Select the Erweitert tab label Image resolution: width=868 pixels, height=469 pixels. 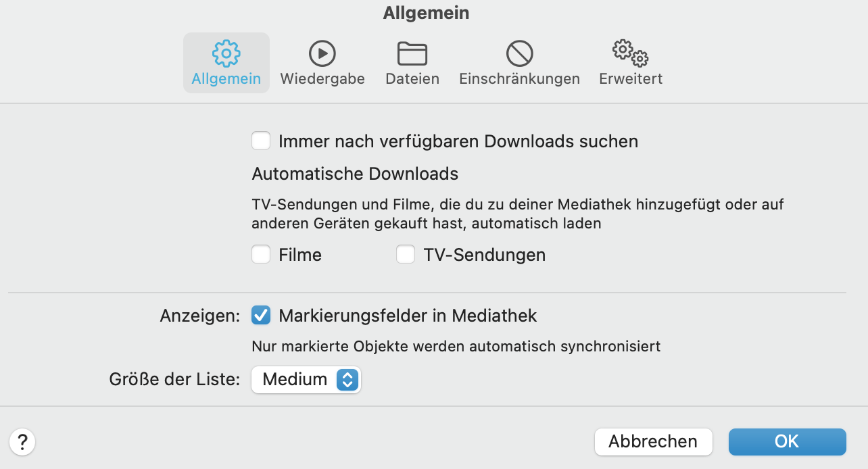click(630, 79)
